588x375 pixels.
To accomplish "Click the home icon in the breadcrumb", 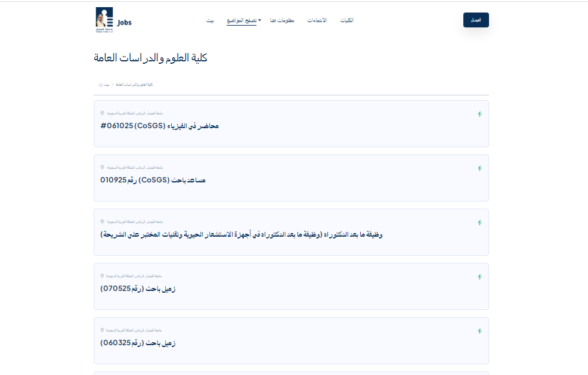I will (101, 85).
